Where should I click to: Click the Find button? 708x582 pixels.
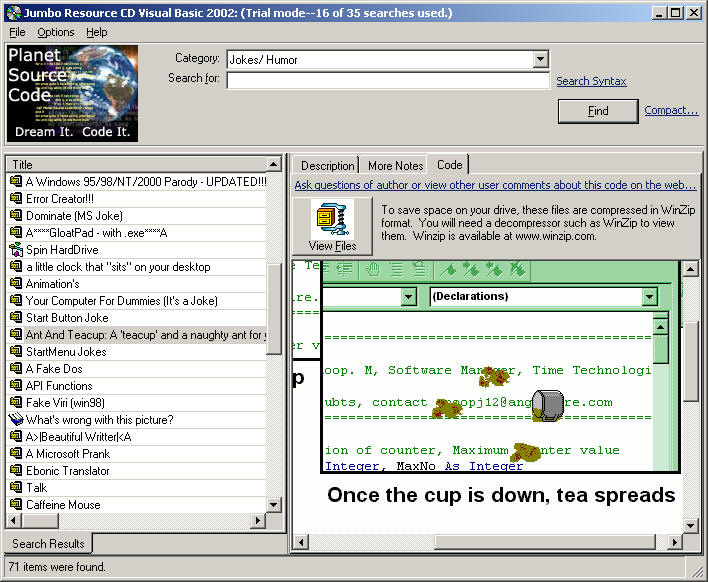pos(598,111)
